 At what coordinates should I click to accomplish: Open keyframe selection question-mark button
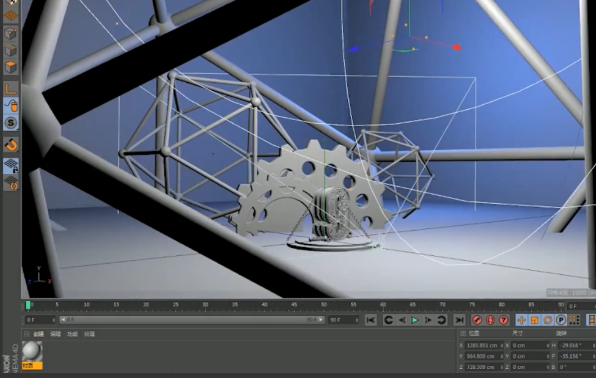pyautogui.click(x=504, y=320)
